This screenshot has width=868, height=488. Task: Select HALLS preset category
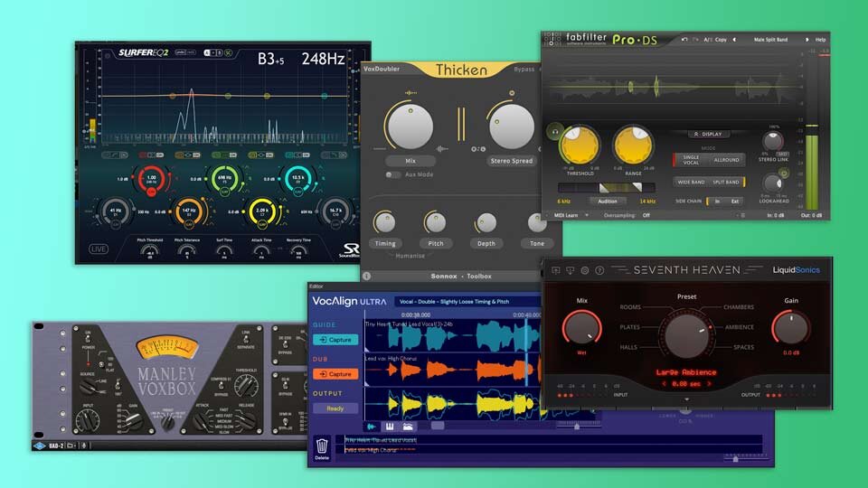[628, 347]
